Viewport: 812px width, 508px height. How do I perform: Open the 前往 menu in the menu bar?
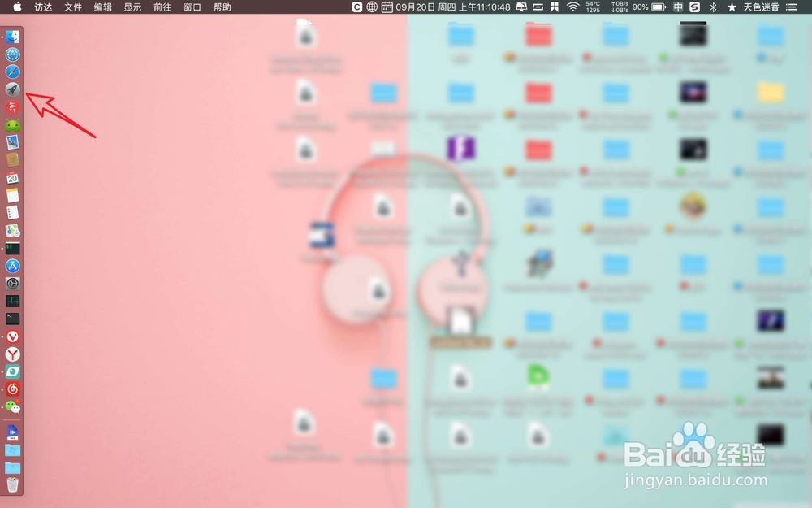pyautogui.click(x=161, y=7)
